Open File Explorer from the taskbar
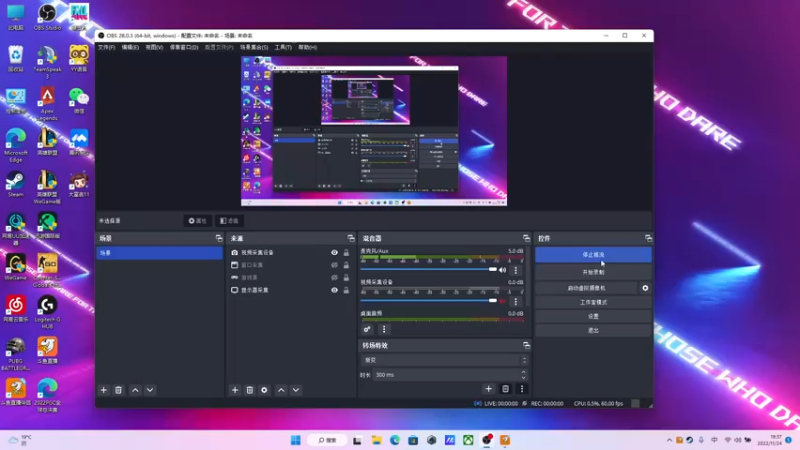 (x=377, y=440)
